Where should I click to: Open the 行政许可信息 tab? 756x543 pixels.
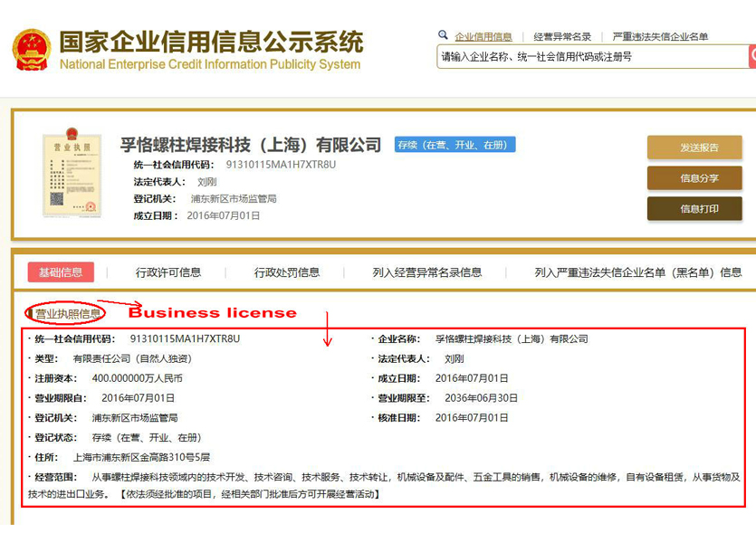[168, 272]
